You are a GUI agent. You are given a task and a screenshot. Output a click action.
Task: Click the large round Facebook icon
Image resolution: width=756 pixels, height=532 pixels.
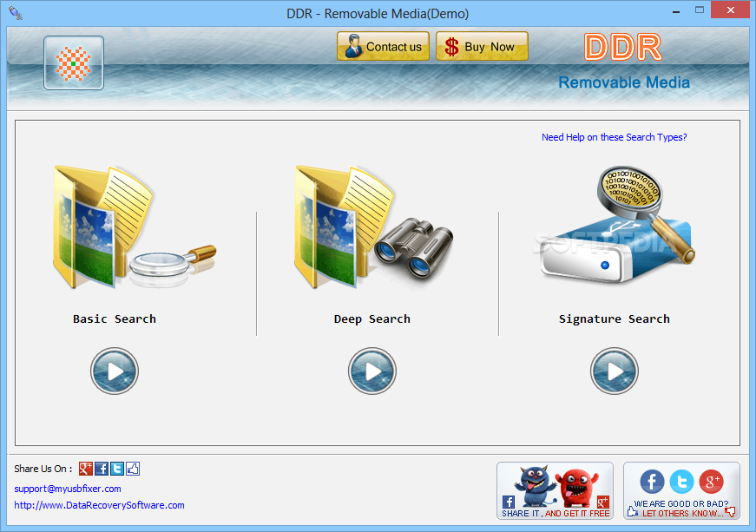point(653,482)
